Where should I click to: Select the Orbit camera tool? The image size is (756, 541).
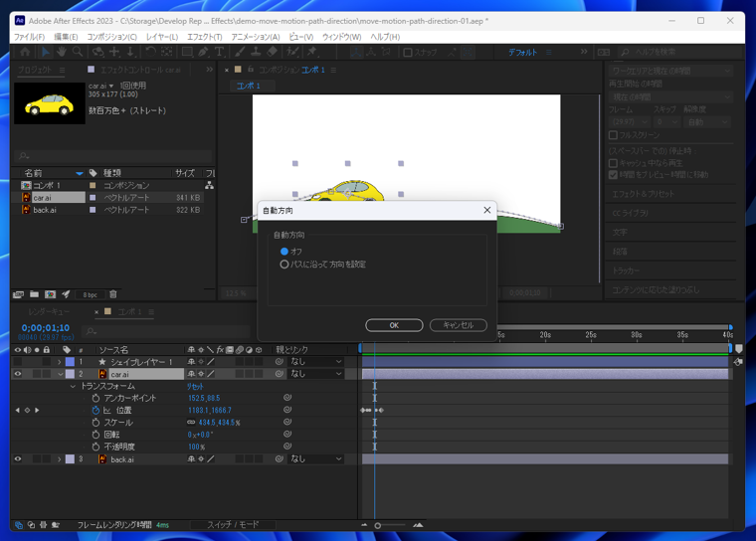pyautogui.click(x=97, y=52)
